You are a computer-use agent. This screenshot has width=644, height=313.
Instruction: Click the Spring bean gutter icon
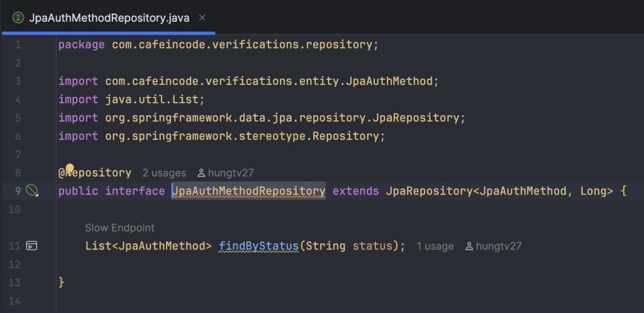[x=32, y=190]
